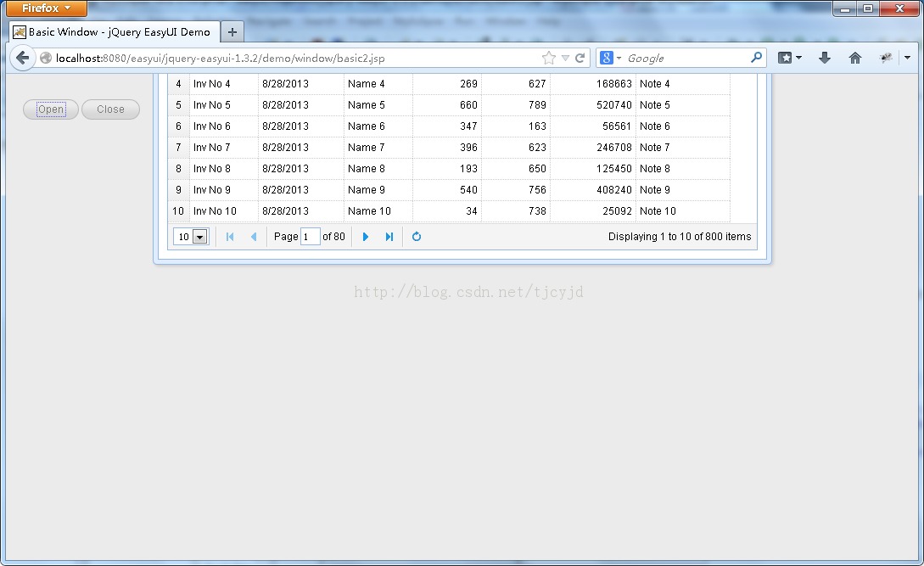
Task: Focus the Google search box
Action: (687, 58)
